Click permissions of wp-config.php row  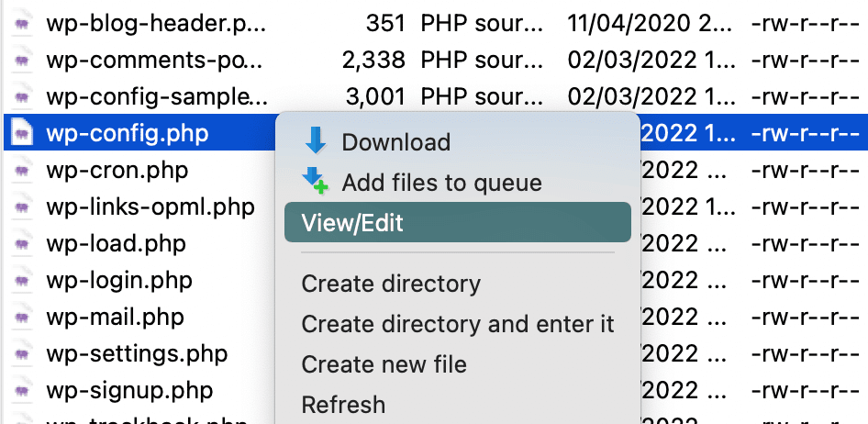point(806,133)
